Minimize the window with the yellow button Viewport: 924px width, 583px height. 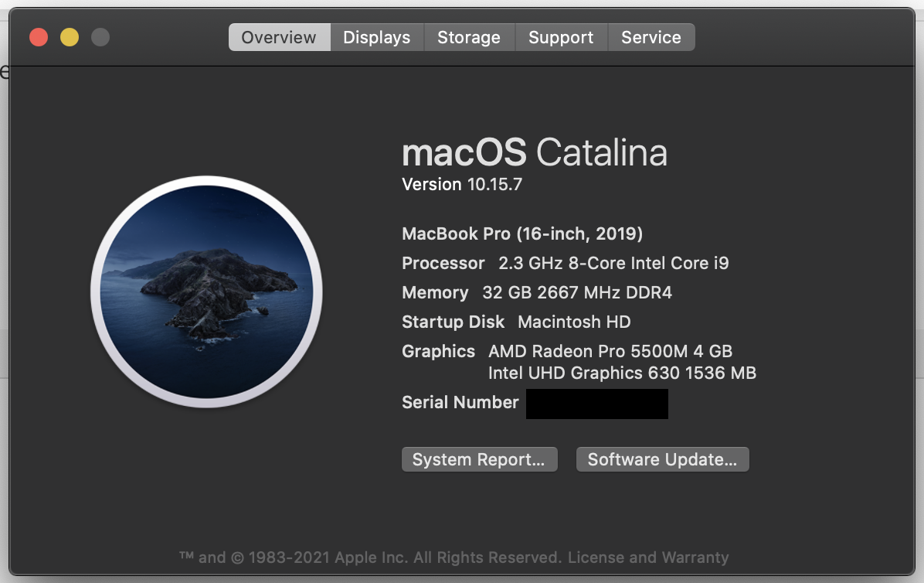tap(70, 37)
